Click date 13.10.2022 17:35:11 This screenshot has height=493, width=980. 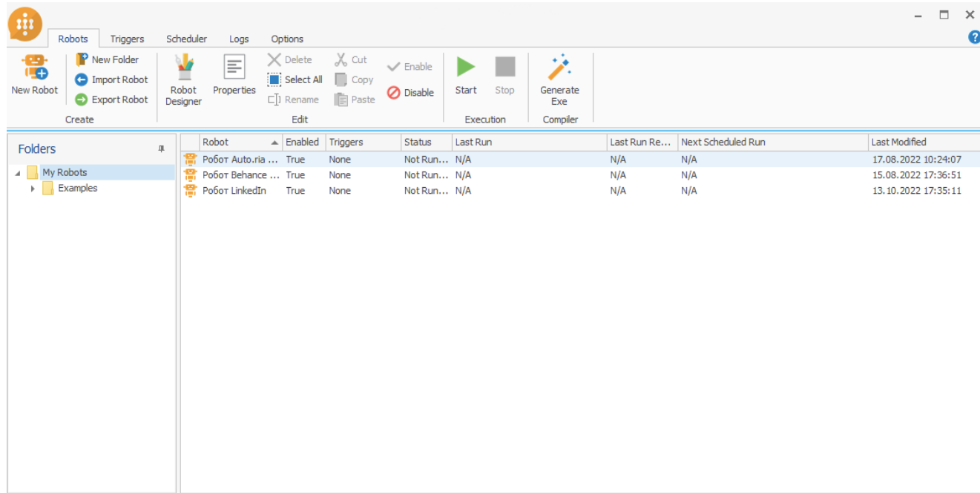click(917, 190)
